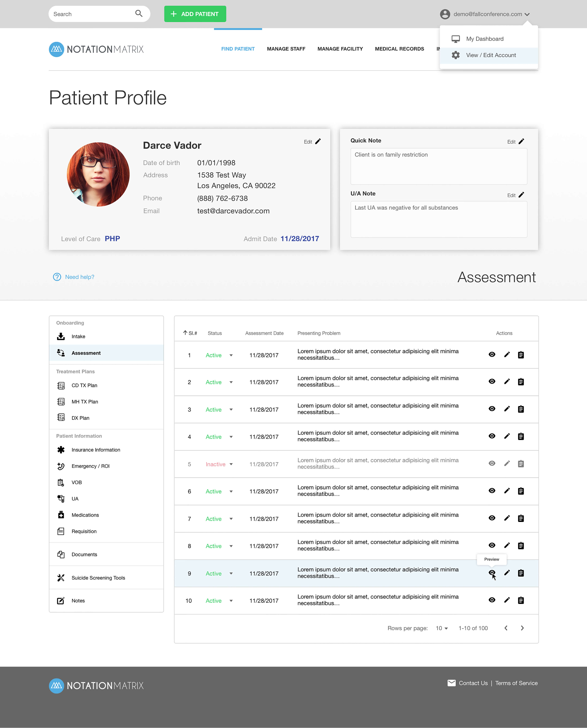Open status dropdown for row 1
587x728 pixels.
231,355
